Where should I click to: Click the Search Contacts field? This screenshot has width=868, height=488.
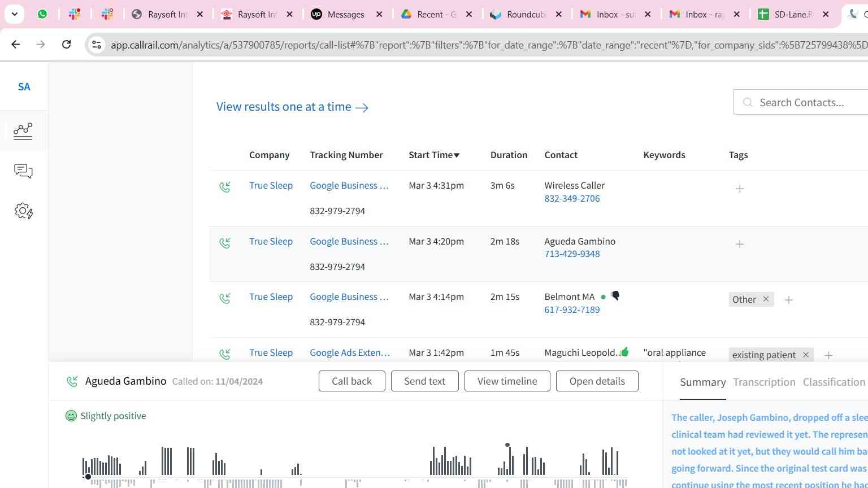click(801, 102)
